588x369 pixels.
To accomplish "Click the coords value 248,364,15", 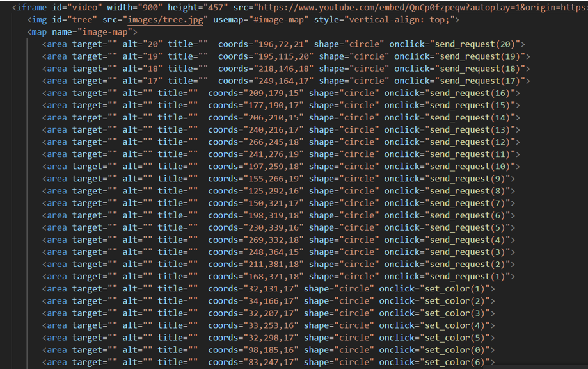I will (x=273, y=252).
